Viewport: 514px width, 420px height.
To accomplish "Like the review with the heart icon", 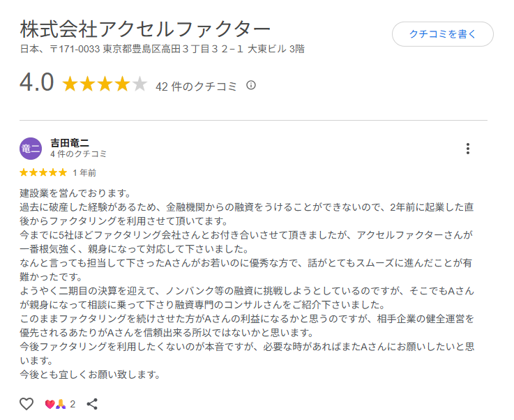I will 27,403.
